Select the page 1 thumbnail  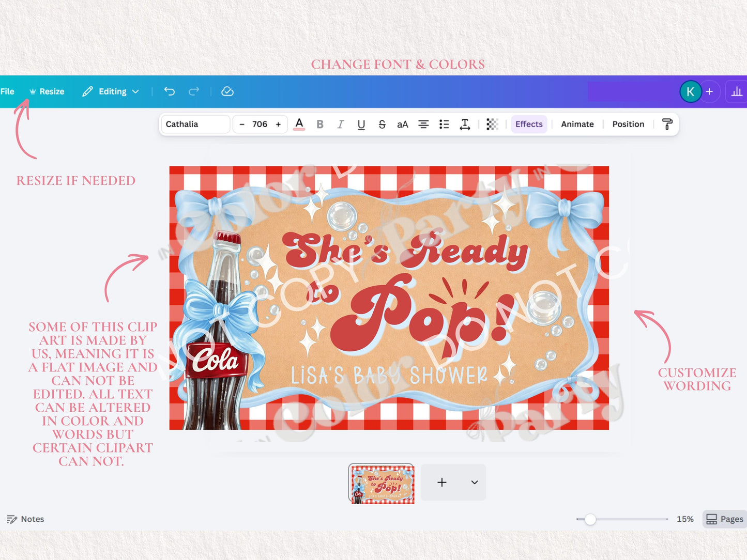pos(382,483)
